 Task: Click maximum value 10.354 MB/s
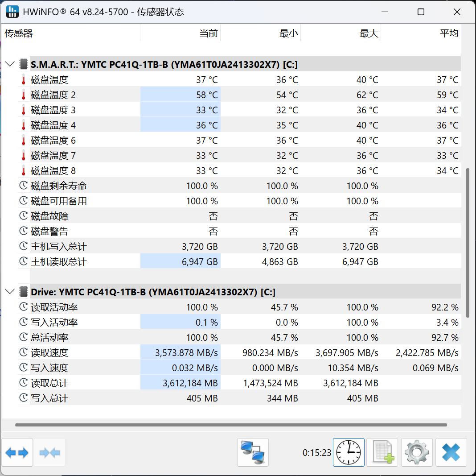tap(353, 368)
